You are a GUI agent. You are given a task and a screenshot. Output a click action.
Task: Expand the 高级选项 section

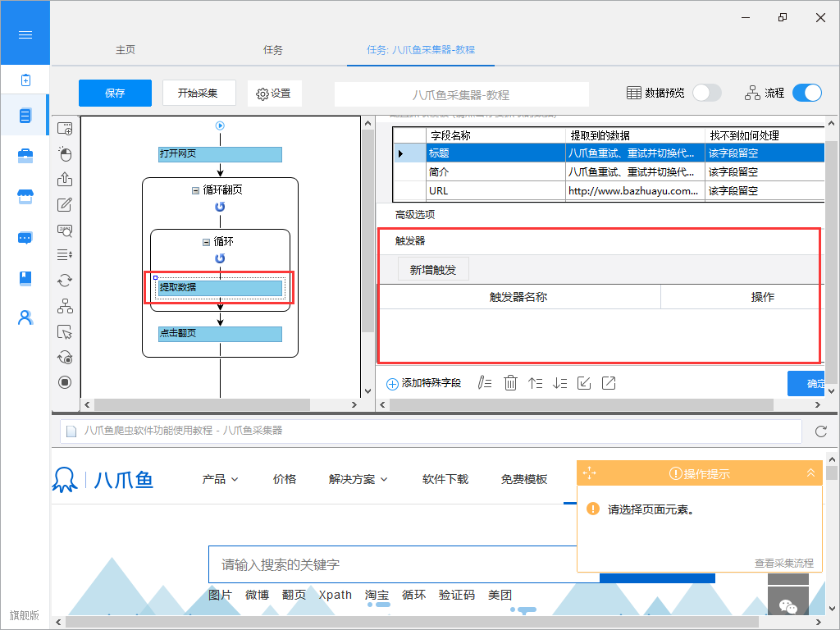coord(415,215)
